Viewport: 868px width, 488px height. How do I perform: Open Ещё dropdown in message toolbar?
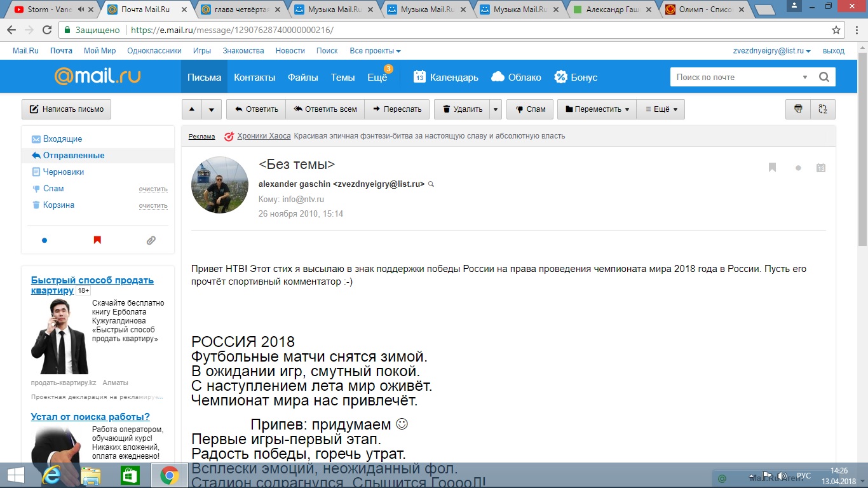point(661,109)
